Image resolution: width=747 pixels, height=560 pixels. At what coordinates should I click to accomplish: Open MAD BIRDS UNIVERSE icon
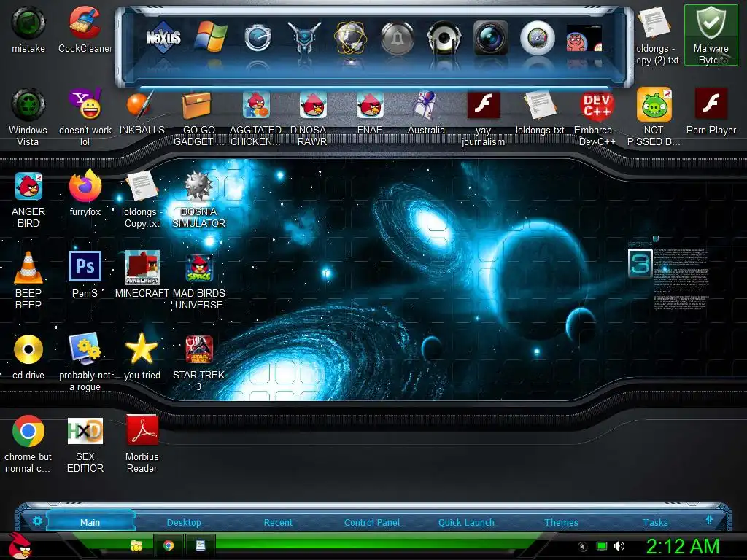[198, 281]
